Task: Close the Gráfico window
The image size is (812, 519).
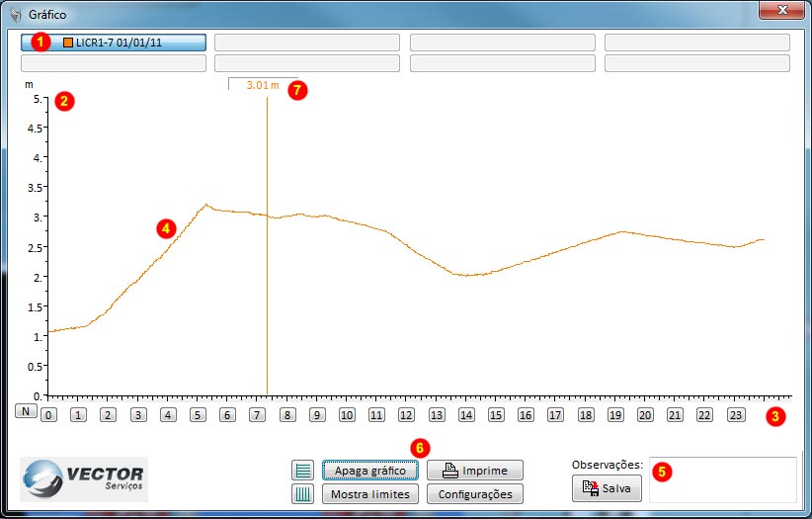Action: coord(781,10)
